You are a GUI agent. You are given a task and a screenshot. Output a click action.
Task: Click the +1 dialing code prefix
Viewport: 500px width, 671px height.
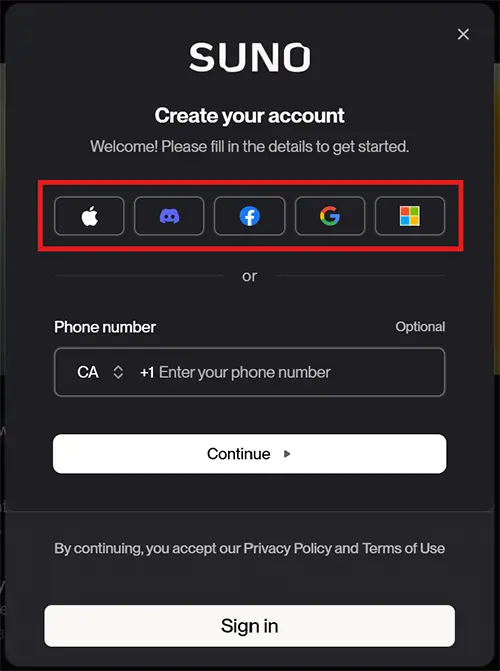click(x=147, y=372)
